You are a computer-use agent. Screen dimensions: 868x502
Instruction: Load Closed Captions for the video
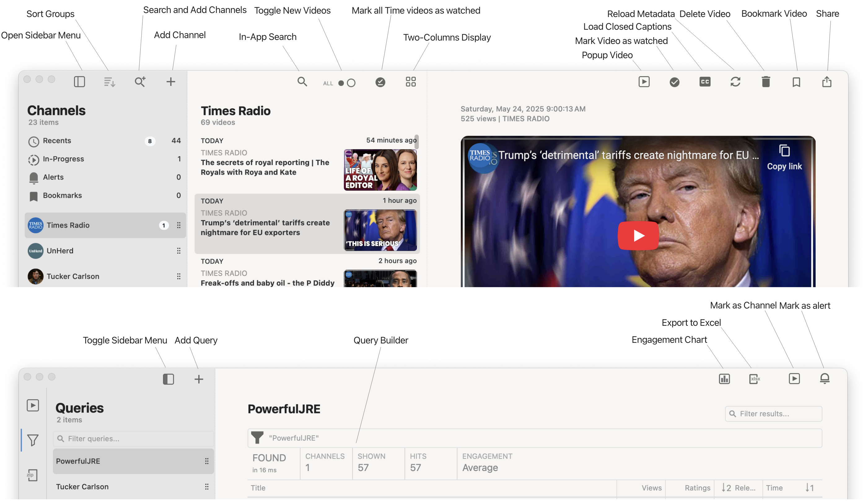coord(705,82)
